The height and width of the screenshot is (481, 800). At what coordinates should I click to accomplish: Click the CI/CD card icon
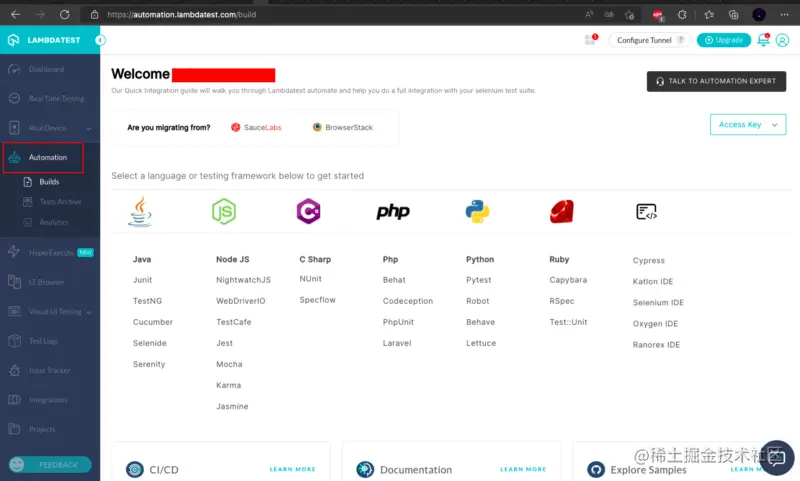[135, 469]
